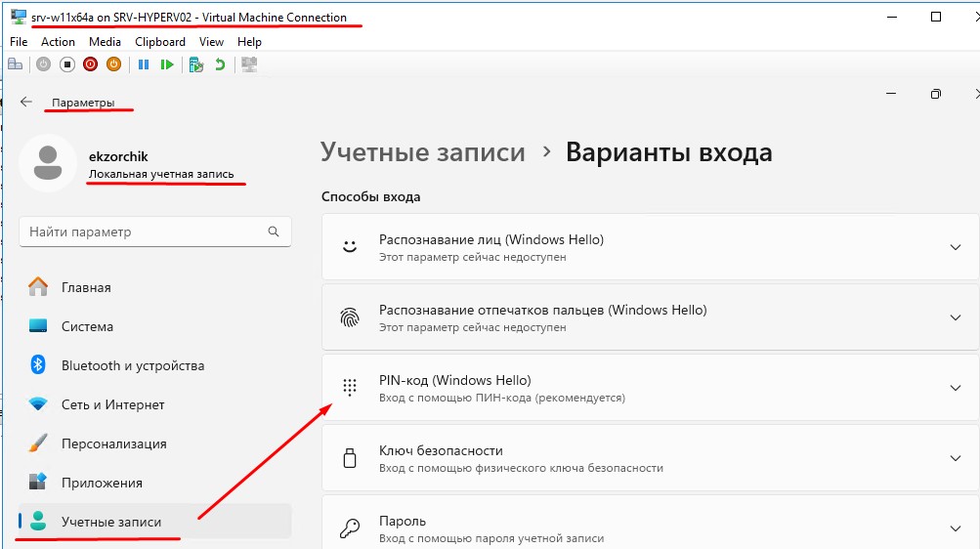Expand the Ключ безопасности section
Screen dimensions: 980x549
coord(956,458)
